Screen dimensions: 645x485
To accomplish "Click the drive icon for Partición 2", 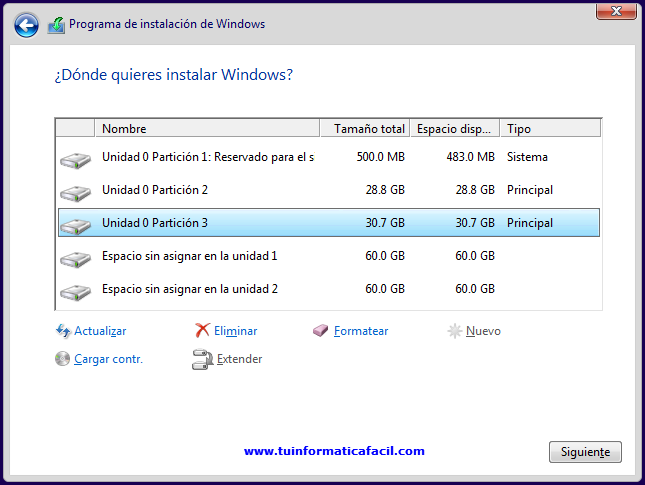I will [x=75, y=193].
